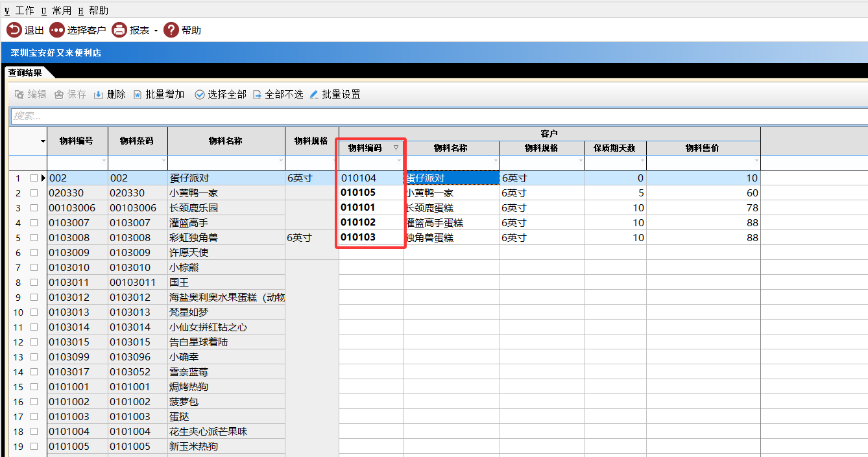Open left 物料规格 filter dropdown
The image size is (868, 457).
pos(335,161)
